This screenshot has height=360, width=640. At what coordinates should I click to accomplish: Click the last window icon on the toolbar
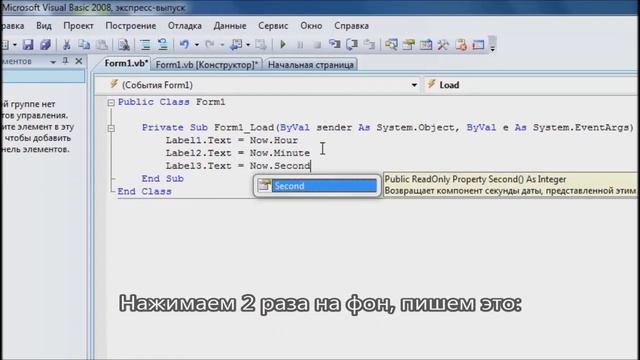(478, 44)
